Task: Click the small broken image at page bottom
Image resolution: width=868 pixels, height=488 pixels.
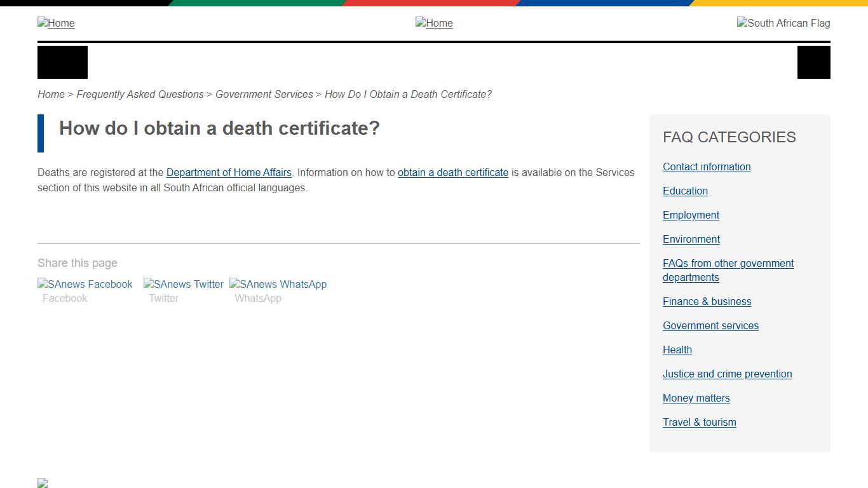Action: point(42,482)
